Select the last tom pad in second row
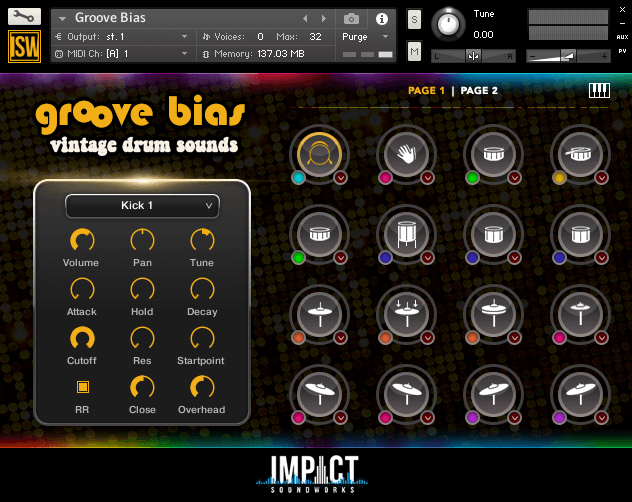The height and width of the screenshot is (502, 632). [x=580, y=234]
